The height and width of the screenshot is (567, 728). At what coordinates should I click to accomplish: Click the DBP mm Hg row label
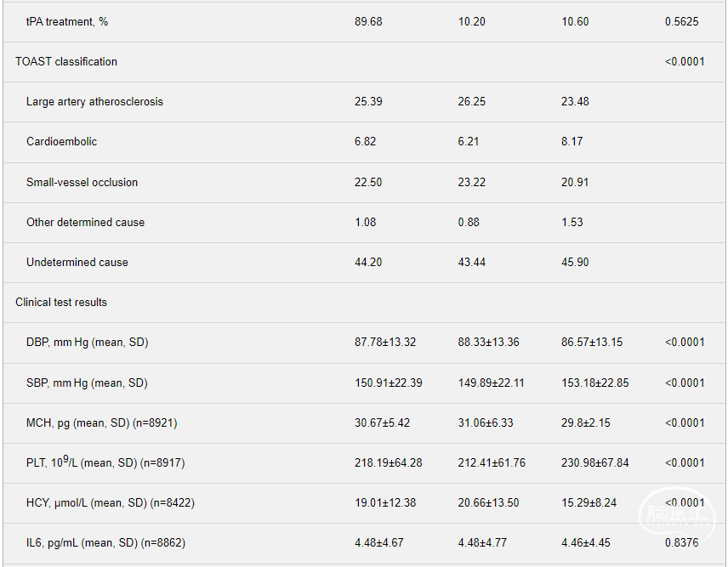pos(87,342)
